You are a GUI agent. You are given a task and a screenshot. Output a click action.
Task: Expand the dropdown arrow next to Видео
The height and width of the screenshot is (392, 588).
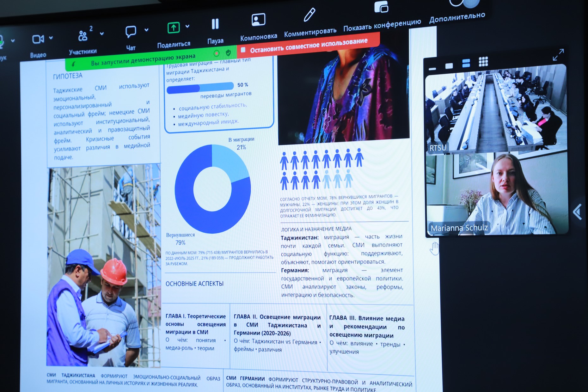pyautogui.click(x=51, y=38)
